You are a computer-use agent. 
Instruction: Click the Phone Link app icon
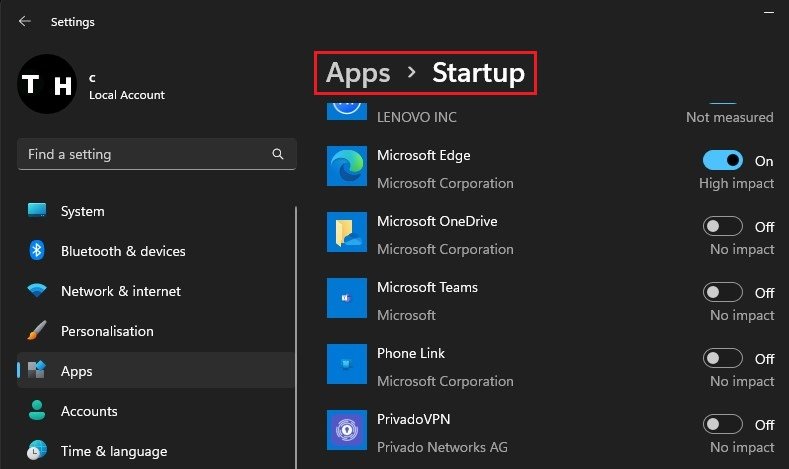(347, 364)
